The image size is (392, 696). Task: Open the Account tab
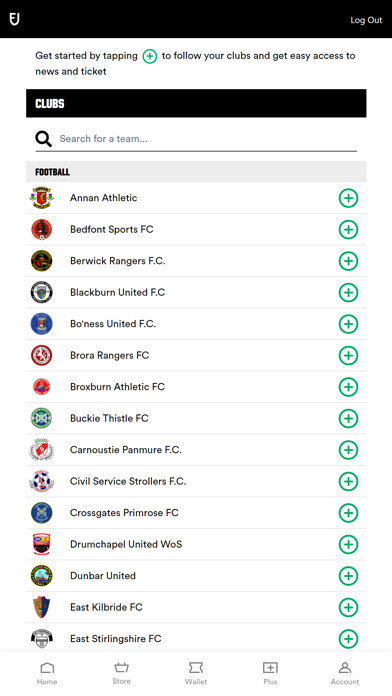(345, 673)
